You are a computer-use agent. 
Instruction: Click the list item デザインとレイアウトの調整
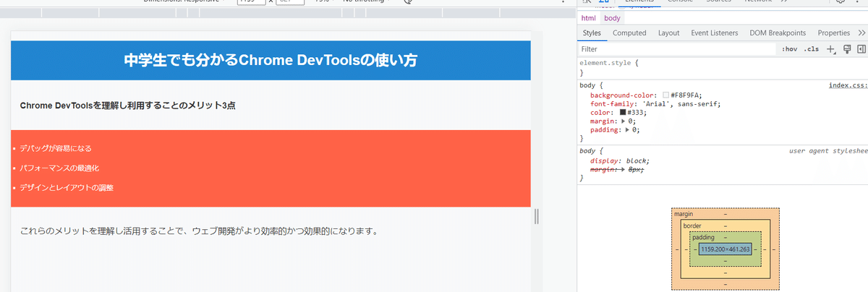(67, 187)
